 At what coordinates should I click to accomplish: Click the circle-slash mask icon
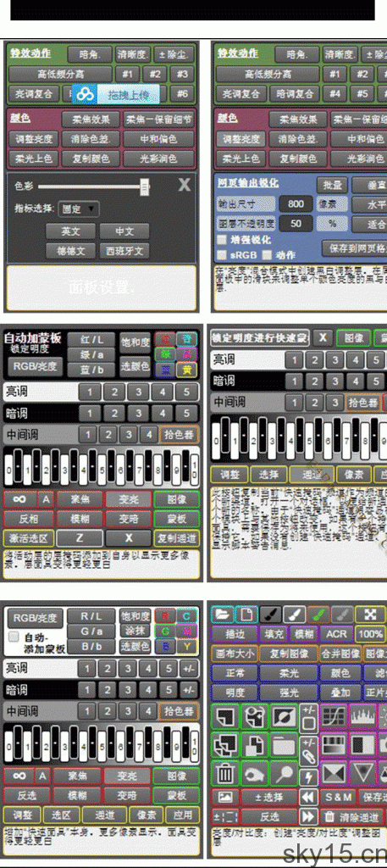click(x=285, y=716)
